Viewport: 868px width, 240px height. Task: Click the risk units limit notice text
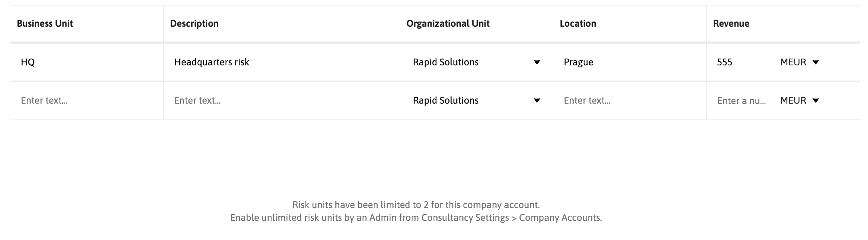pyautogui.click(x=416, y=205)
